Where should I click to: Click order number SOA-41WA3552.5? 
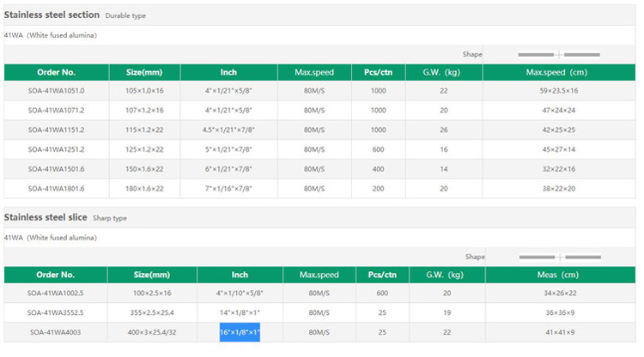pos(56,312)
